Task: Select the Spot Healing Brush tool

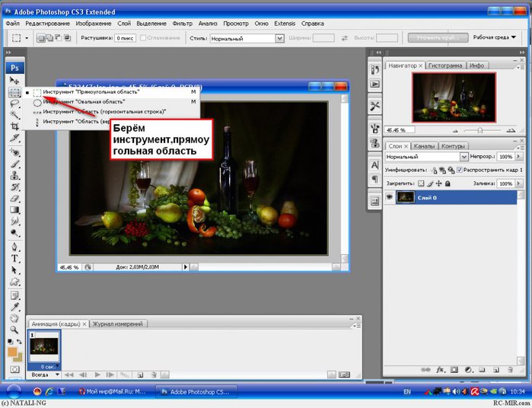Action: pyautogui.click(x=14, y=152)
